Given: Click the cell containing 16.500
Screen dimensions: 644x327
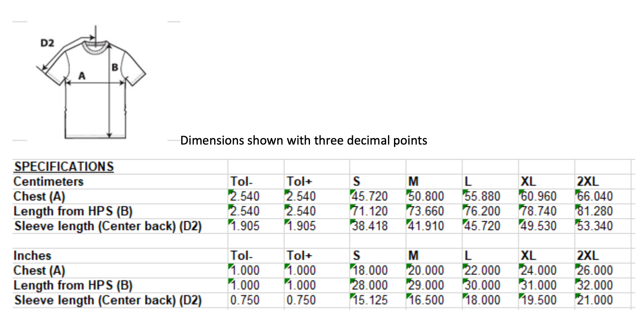Looking at the screenshot, I should pos(425,300).
